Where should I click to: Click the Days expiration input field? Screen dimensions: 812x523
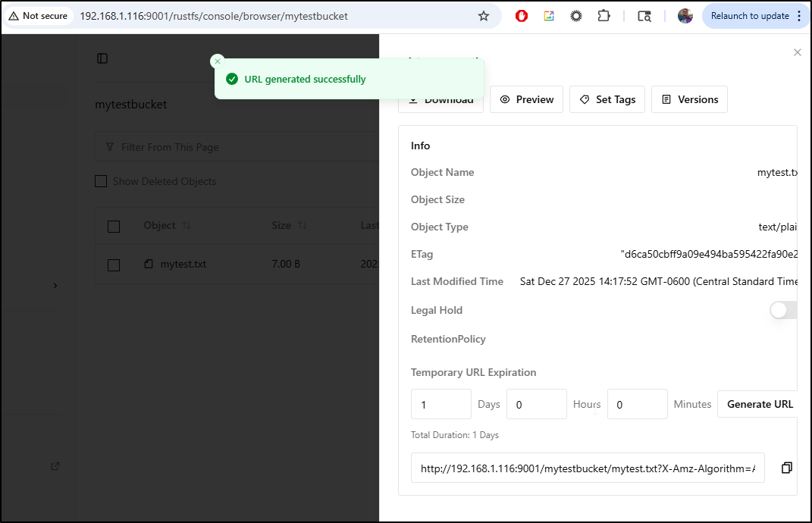(x=440, y=404)
